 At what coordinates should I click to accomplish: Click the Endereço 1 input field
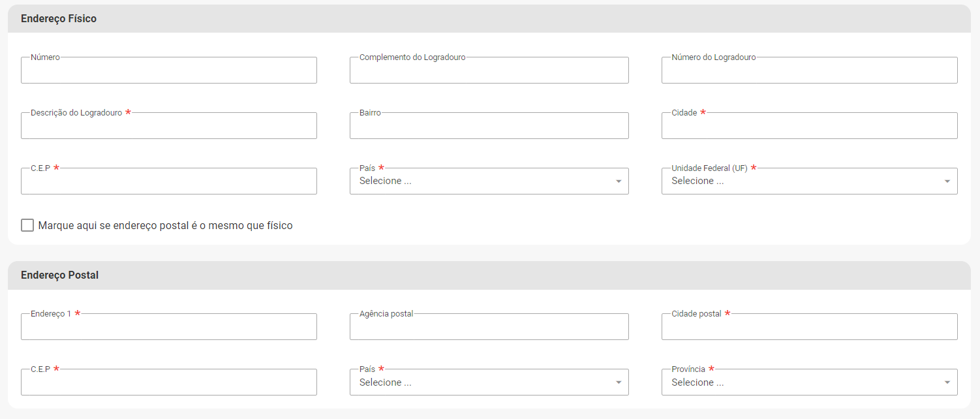pyautogui.click(x=168, y=328)
